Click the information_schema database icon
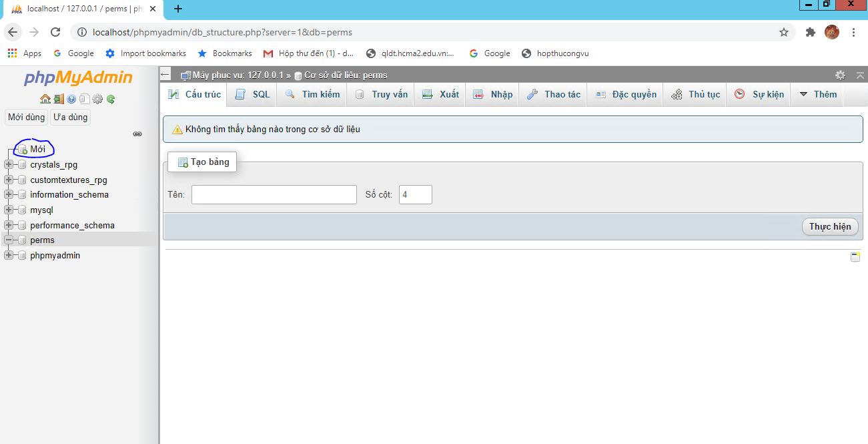Viewport: 868px width, 444px height. 22,195
